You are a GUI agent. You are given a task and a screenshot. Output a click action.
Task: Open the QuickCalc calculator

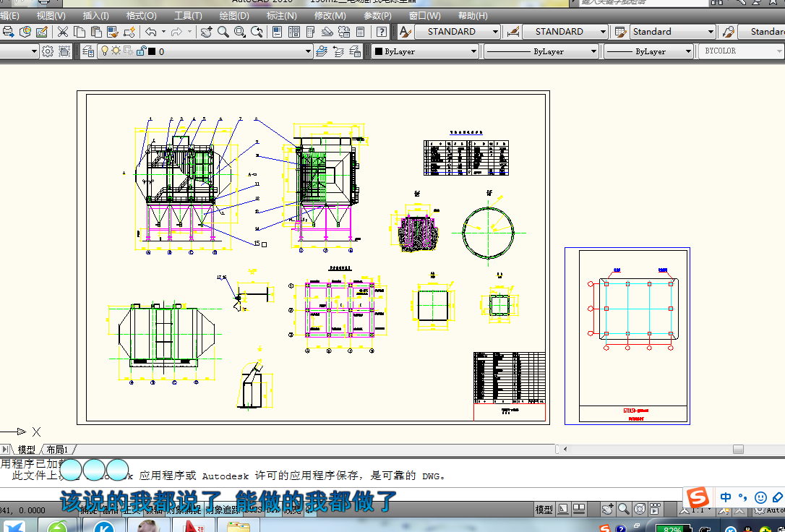pyautogui.click(x=360, y=32)
